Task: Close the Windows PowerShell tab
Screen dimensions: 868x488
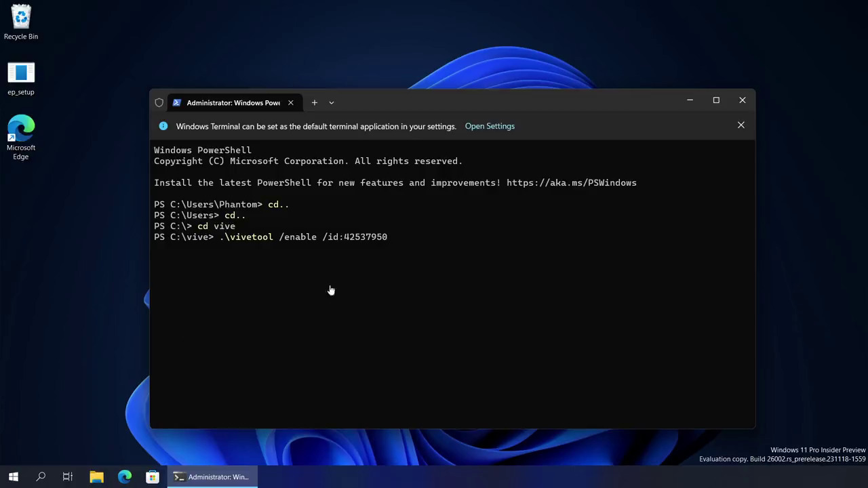Action: point(290,103)
